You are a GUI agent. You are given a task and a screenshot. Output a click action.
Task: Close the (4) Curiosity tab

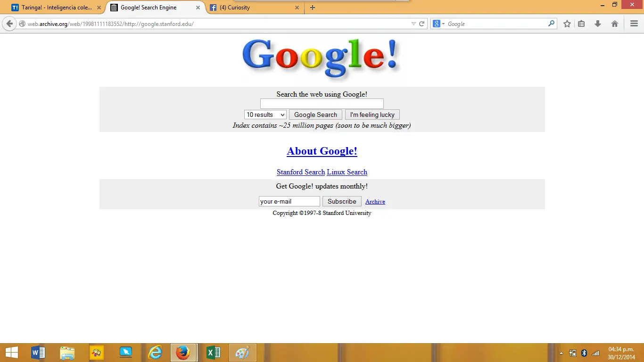(297, 8)
